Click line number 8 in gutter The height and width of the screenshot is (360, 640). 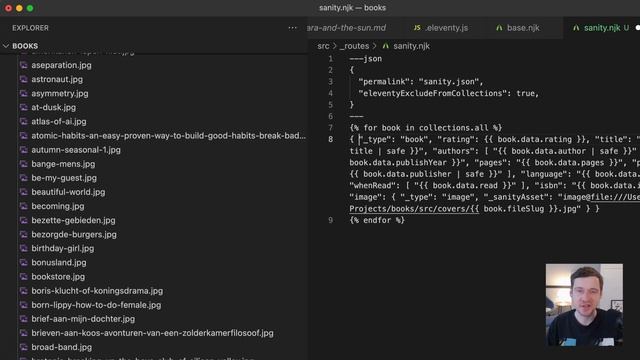tap(330, 139)
